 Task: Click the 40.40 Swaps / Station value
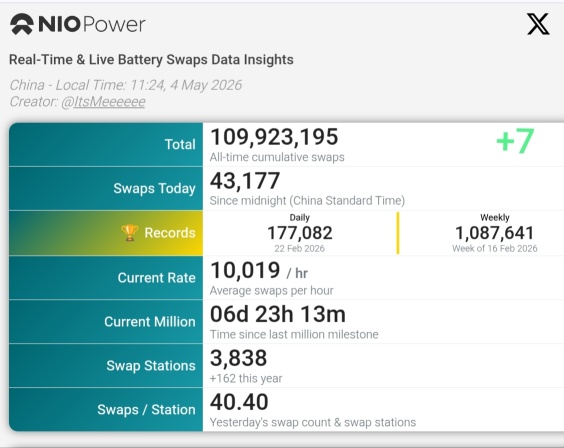click(239, 402)
